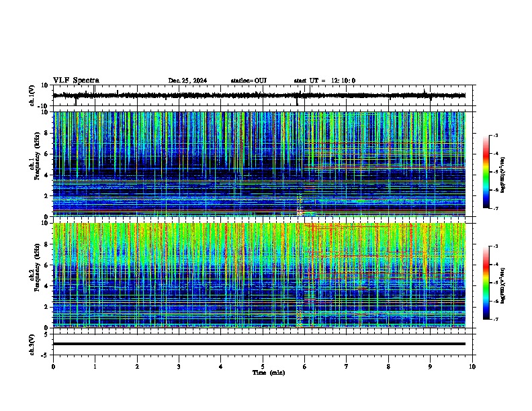Screen dimensions: 532x411
Task: Click the "6" kHz tick of ch.2 spectrogram
Action: click(x=47, y=265)
